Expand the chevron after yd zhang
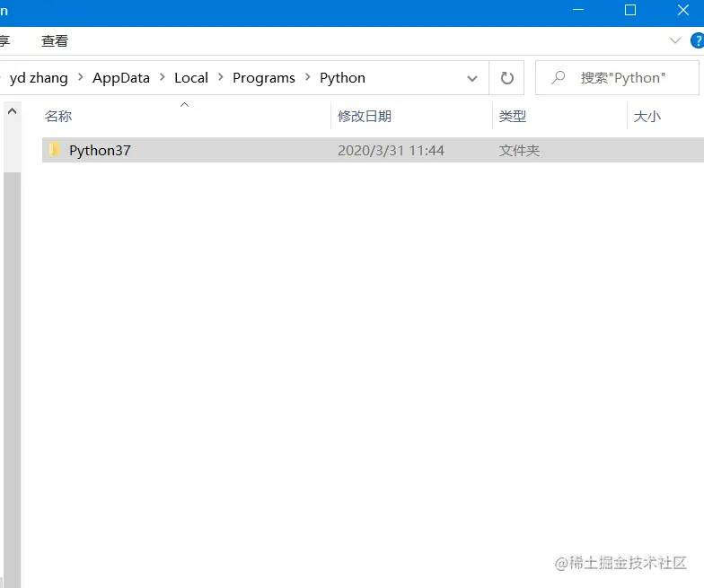The image size is (704, 588). (81, 77)
